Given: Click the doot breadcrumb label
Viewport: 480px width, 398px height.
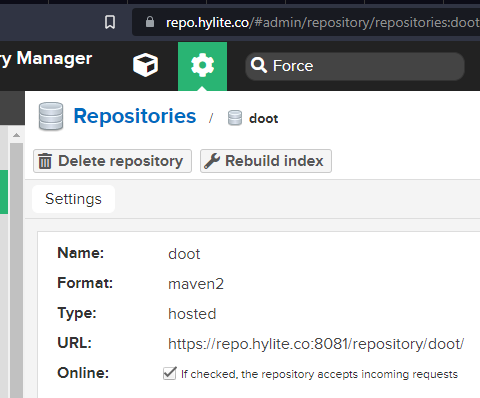Looking at the screenshot, I should tap(264, 119).
